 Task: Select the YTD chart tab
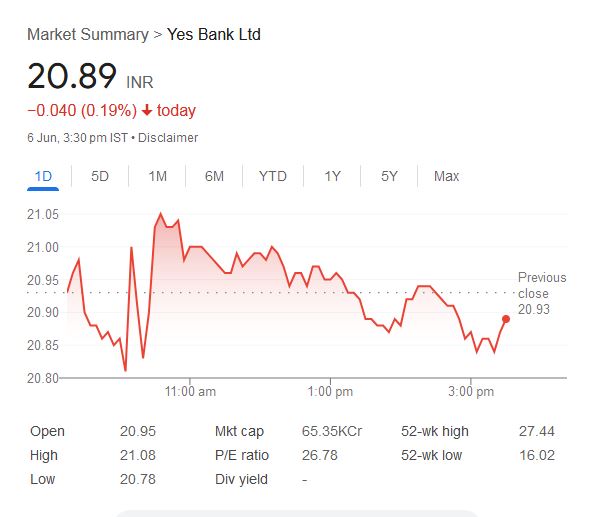point(272,176)
